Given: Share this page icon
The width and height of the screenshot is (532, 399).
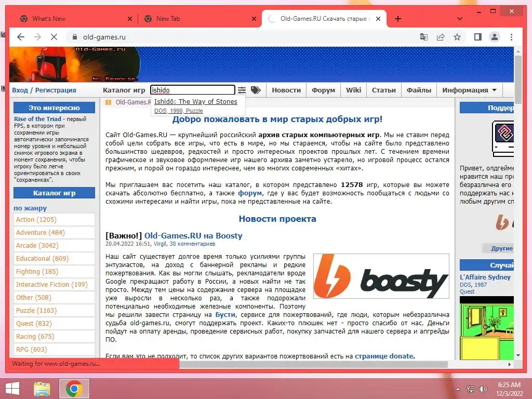Looking at the screenshot, I should 441,37.
